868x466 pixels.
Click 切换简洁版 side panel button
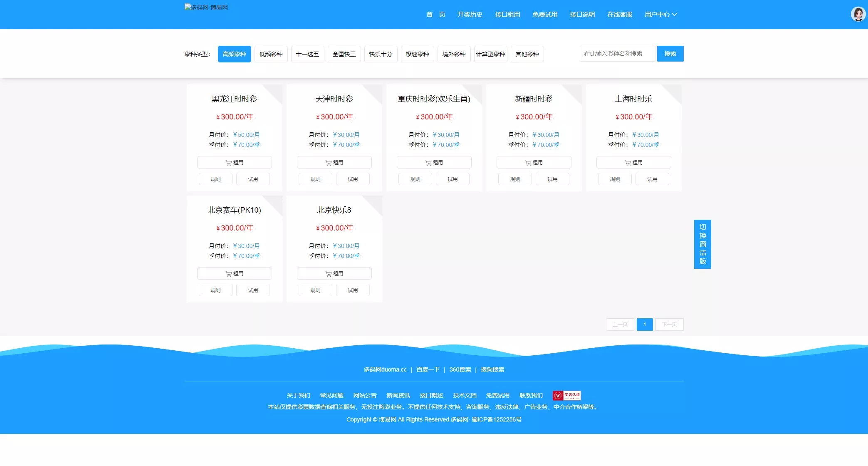click(x=702, y=244)
